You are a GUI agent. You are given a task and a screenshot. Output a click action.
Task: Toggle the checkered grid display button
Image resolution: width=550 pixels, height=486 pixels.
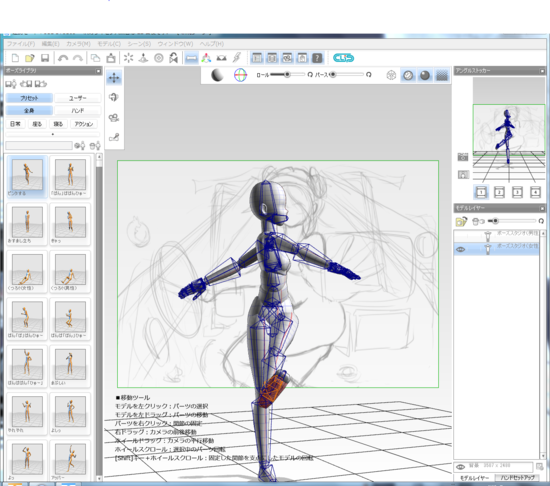pos(442,75)
